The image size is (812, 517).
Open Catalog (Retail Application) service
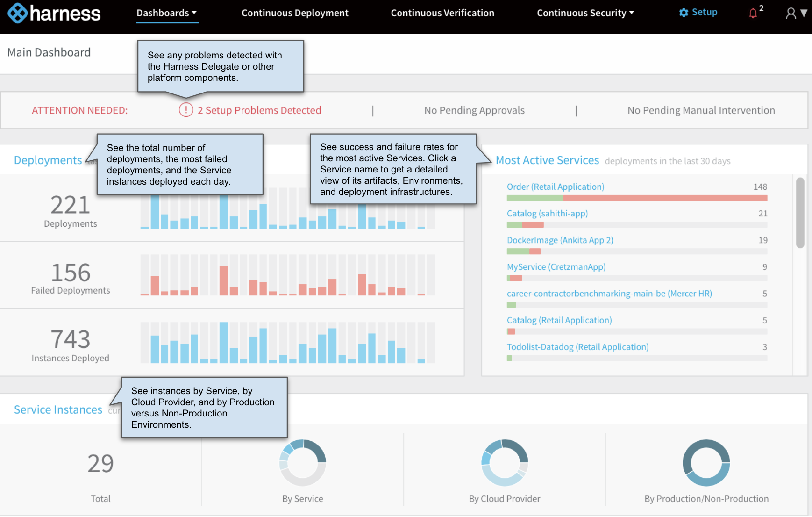[x=559, y=320]
